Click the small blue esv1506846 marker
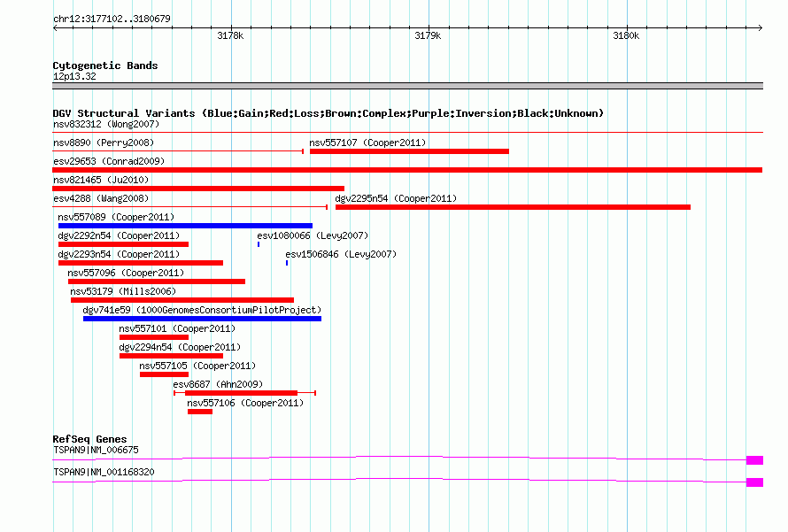Image resolution: width=788 pixels, height=532 pixels. (287, 263)
